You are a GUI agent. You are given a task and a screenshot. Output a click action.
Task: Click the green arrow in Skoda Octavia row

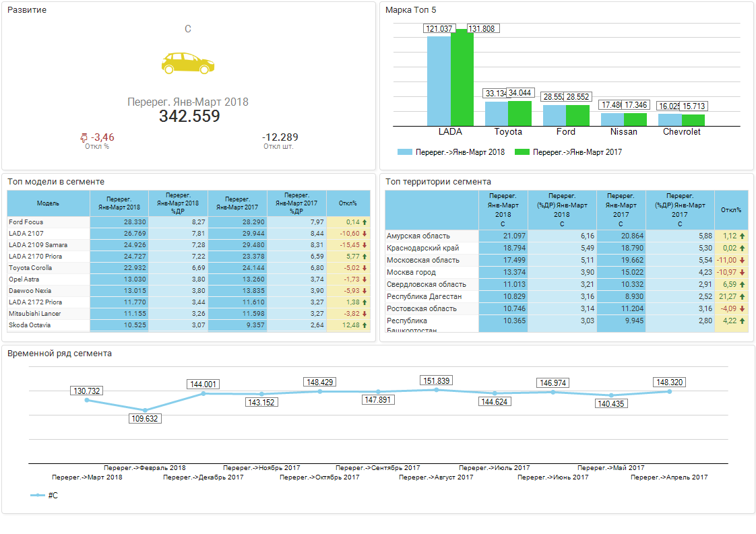tap(365, 325)
